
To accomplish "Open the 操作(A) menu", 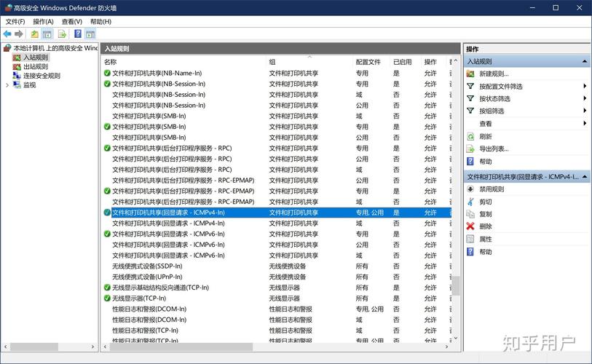I will (44, 22).
